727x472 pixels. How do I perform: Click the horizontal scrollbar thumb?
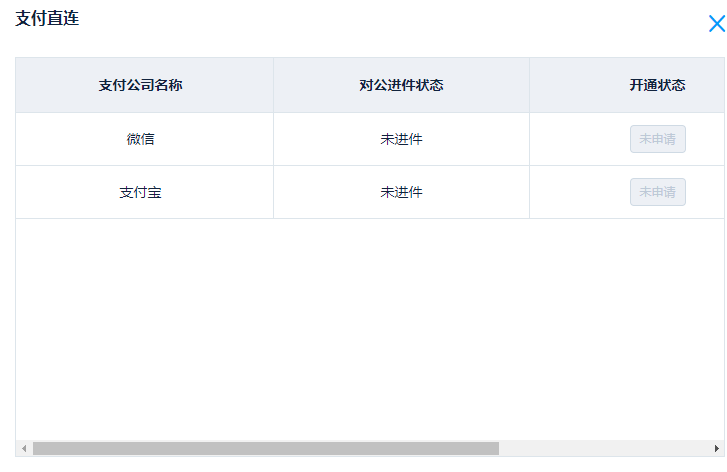(x=265, y=449)
